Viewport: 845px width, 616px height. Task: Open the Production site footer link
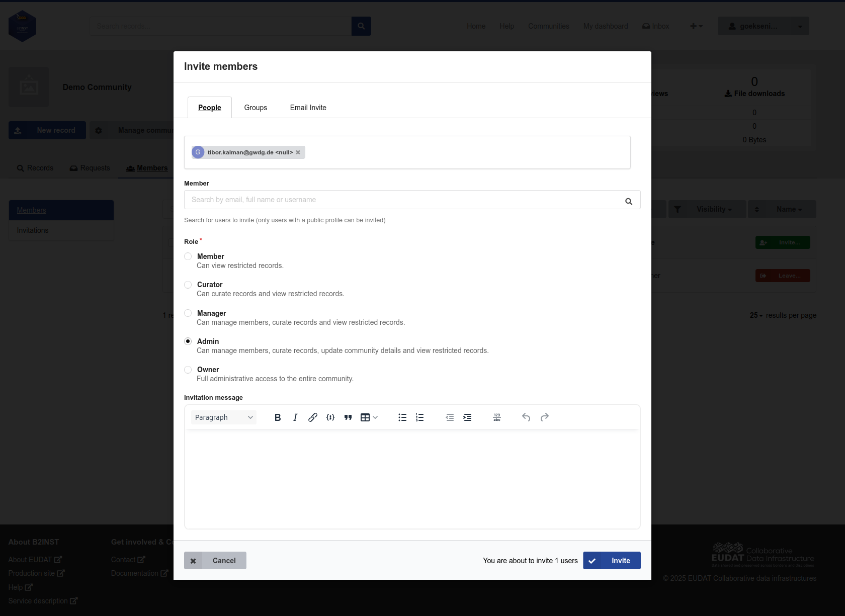pos(37,573)
